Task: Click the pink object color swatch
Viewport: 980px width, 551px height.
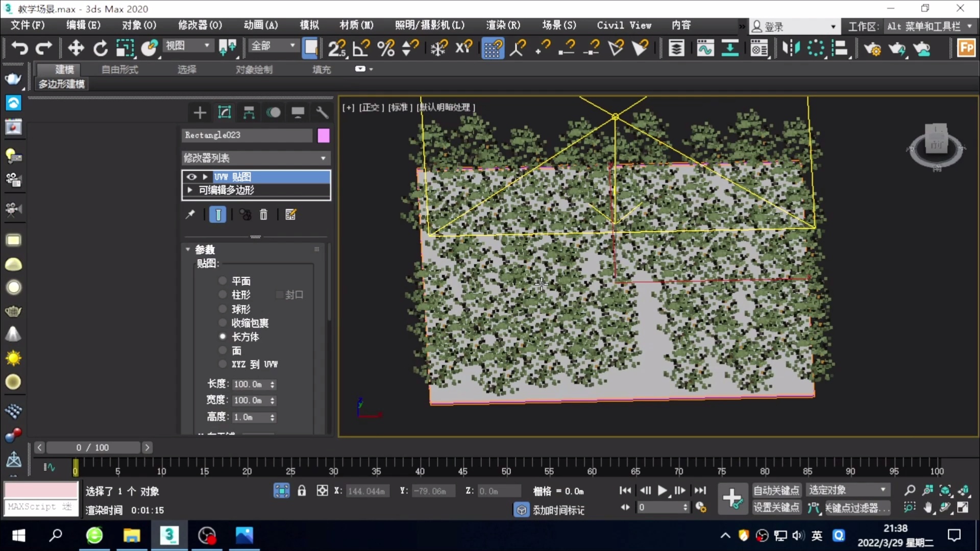Action: 324,135
